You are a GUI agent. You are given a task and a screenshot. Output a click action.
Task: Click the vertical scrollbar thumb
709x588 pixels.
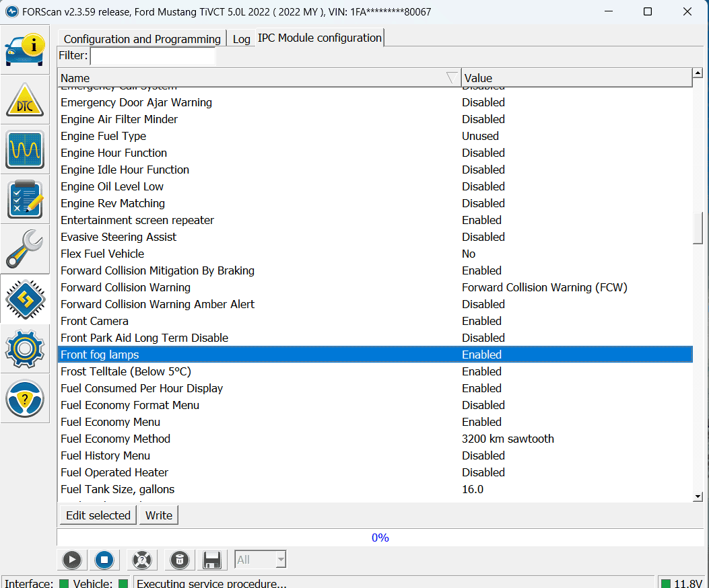pos(698,228)
